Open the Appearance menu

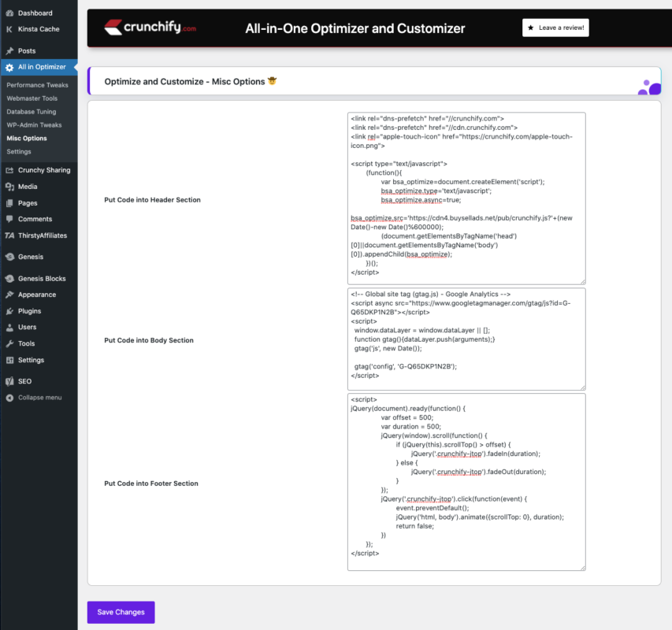(x=39, y=295)
